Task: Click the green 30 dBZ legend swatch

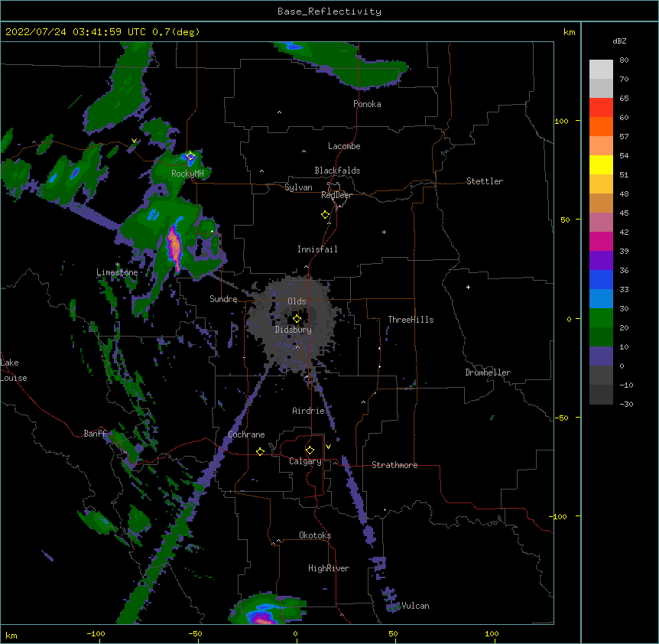Action: [x=601, y=318]
